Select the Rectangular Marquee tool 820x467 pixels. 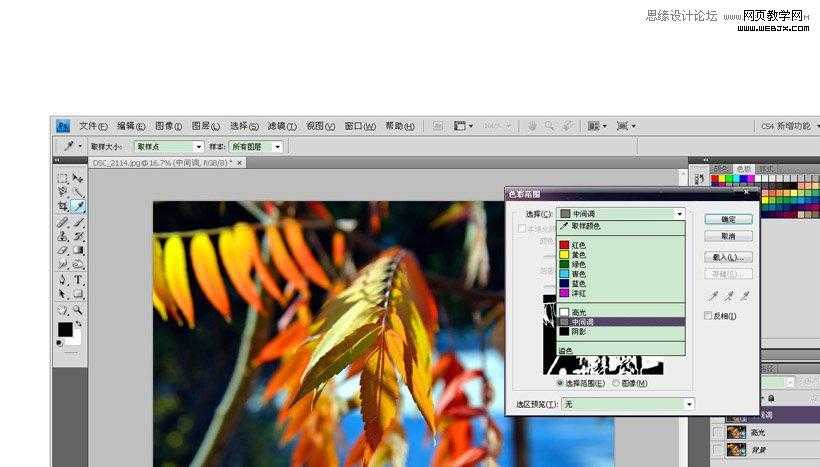click(62, 178)
